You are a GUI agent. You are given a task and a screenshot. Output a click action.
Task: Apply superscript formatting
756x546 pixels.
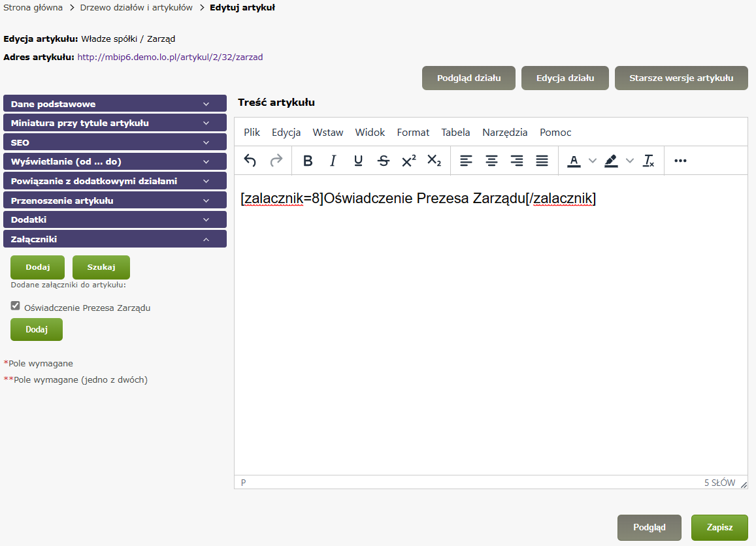pyautogui.click(x=409, y=161)
